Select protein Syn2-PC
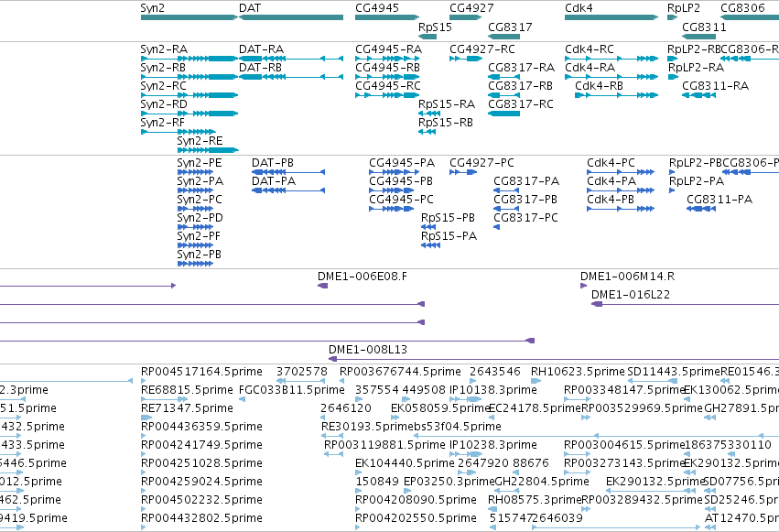 coord(195,209)
